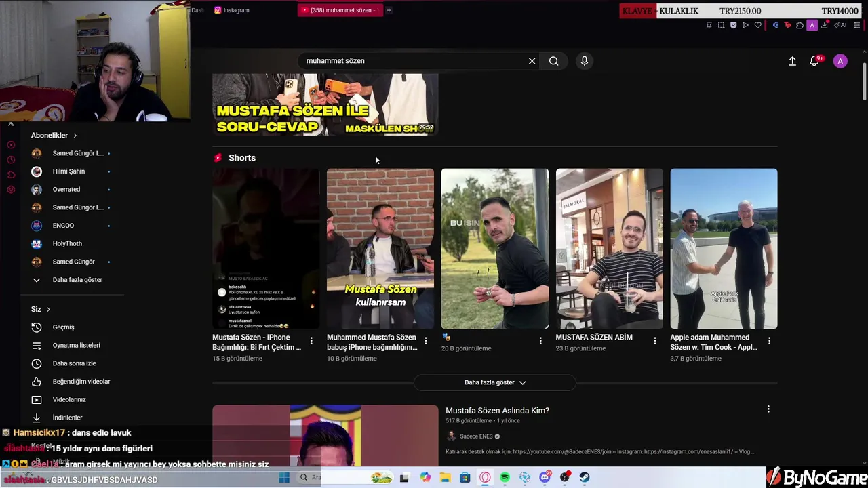Play the Mustafa Sözen kullanırsam short

pos(380,249)
